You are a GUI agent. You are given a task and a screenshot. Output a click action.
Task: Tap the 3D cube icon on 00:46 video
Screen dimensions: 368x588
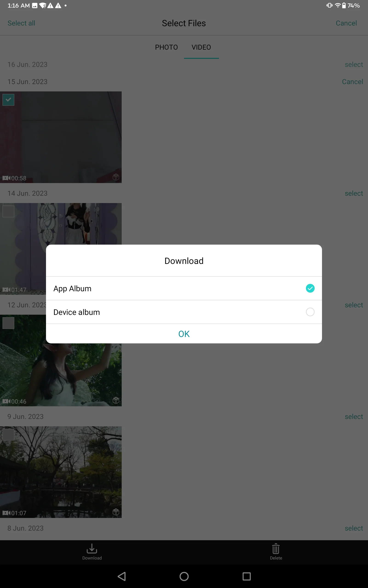(x=116, y=400)
